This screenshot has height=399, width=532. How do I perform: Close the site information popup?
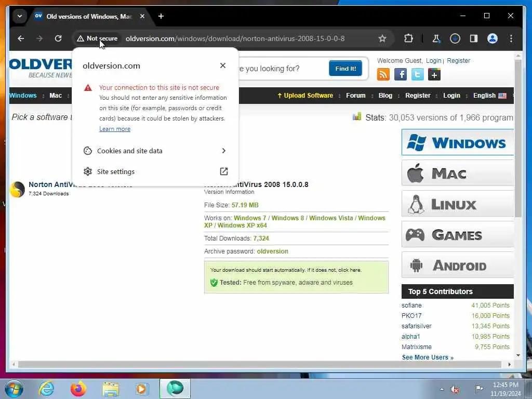(x=222, y=65)
